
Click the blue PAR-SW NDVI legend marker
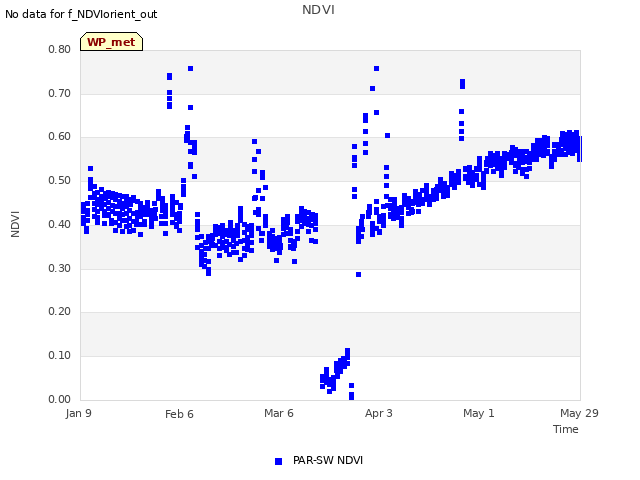click(x=278, y=461)
